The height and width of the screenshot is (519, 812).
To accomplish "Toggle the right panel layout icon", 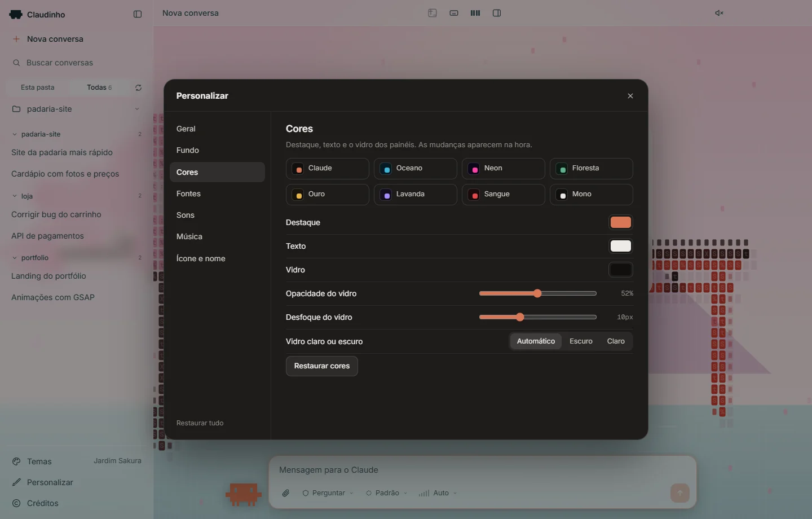I will pyautogui.click(x=497, y=13).
